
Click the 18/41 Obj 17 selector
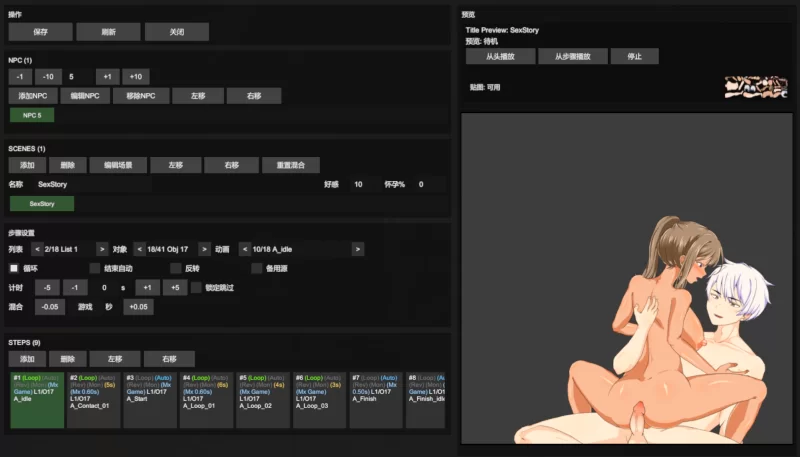coord(172,249)
